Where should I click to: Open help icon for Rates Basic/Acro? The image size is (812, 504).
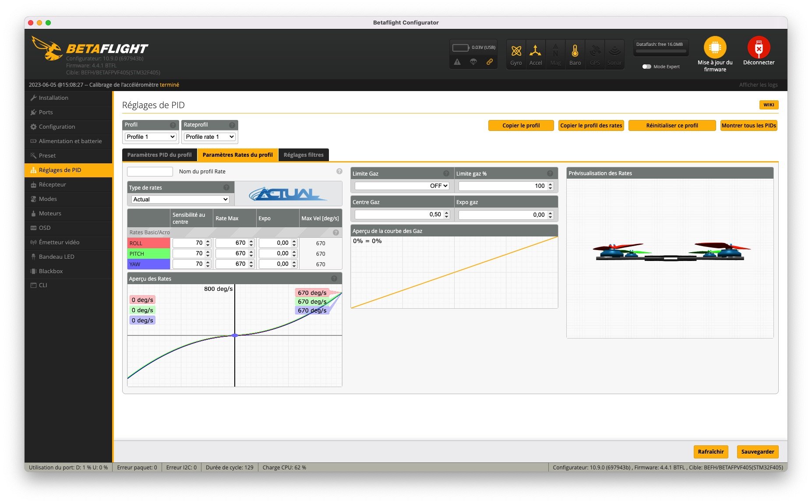click(336, 233)
